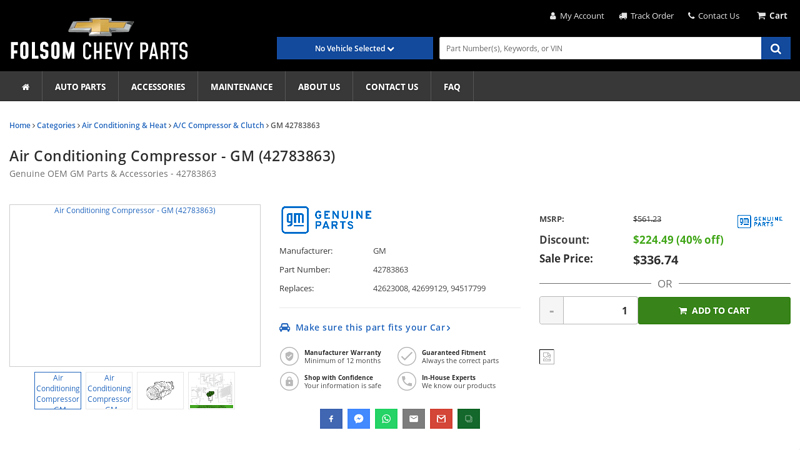Select first highlighted product thumbnail
The width and height of the screenshot is (800, 450).
(x=58, y=390)
